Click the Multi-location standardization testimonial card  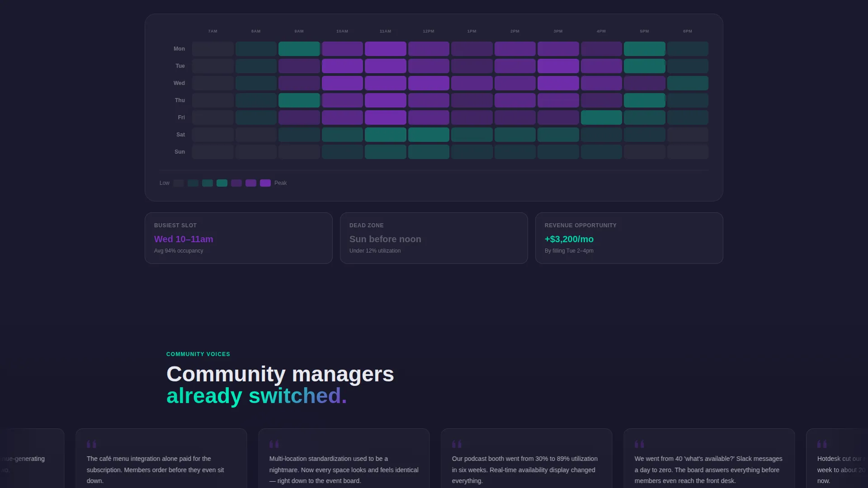(x=344, y=458)
